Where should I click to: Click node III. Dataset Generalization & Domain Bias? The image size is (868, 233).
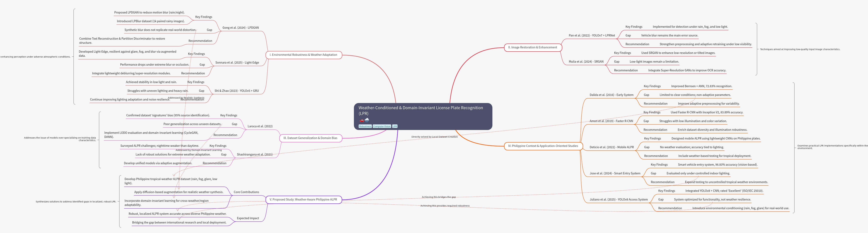tap(310, 138)
